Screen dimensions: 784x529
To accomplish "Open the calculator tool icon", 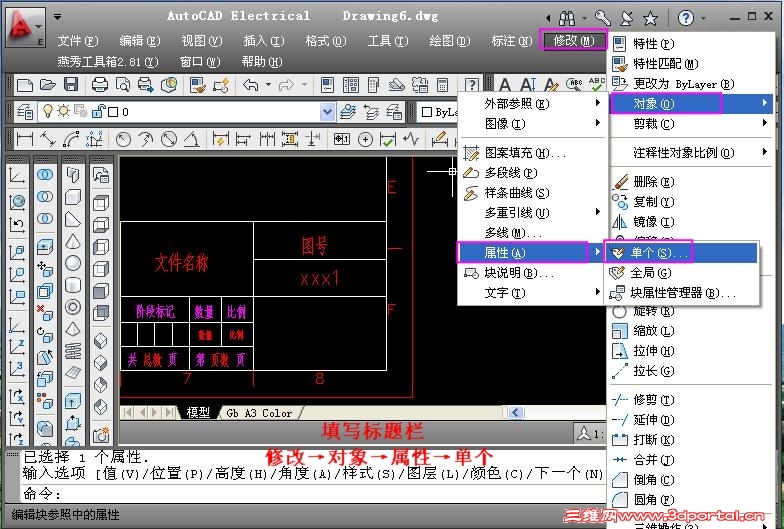I will [x=442, y=85].
